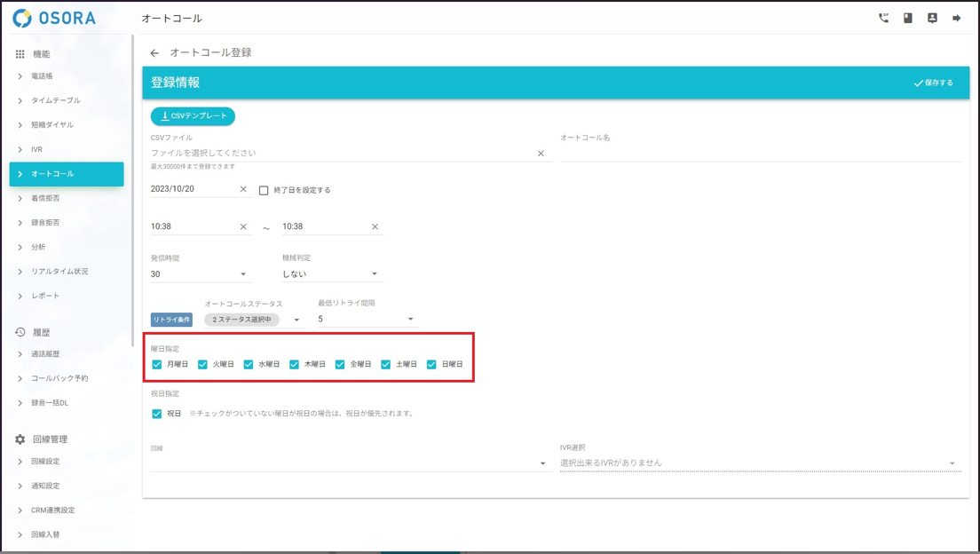Go back with the arrow beside オートコール登録
The width and height of the screenshot is (980, 554).
[x=154, y=53]
